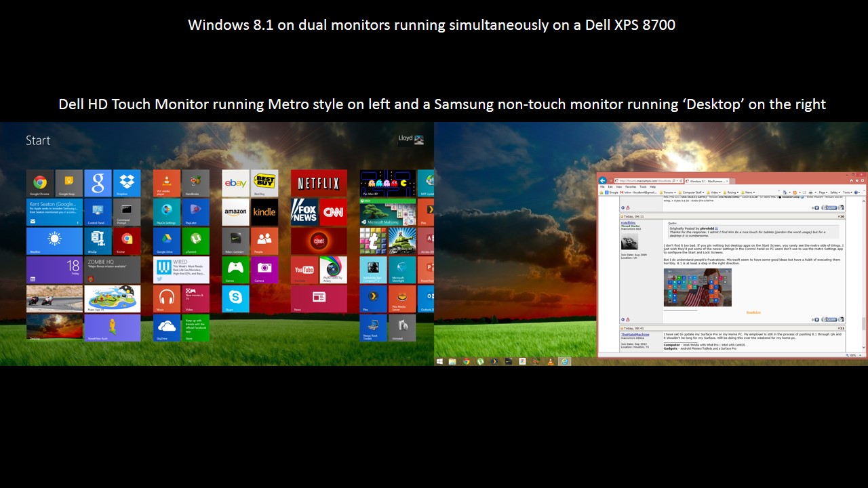Open the People tile
Screen dimensions: 868x488
[x=264, y=241]
